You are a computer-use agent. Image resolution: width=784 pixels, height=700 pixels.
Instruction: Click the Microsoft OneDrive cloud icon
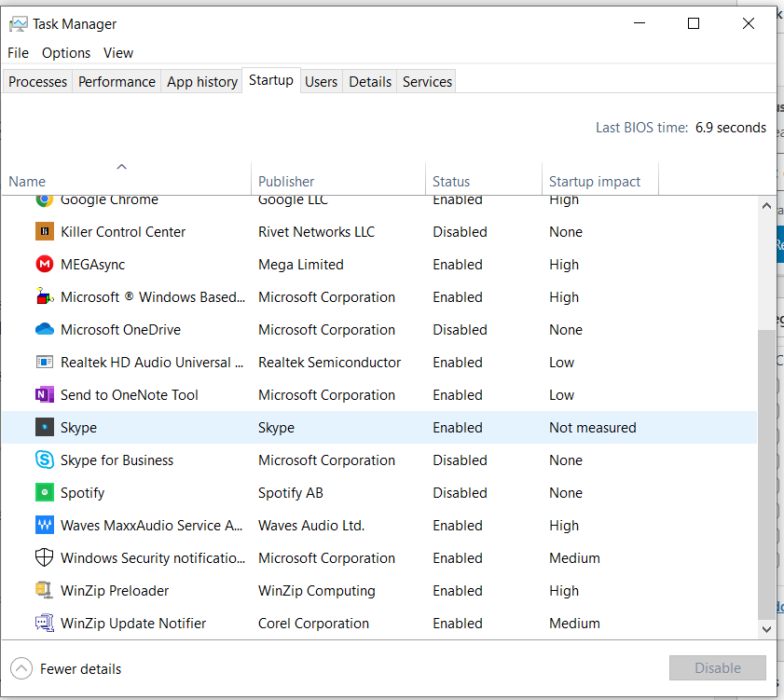(x=45, y=329)
